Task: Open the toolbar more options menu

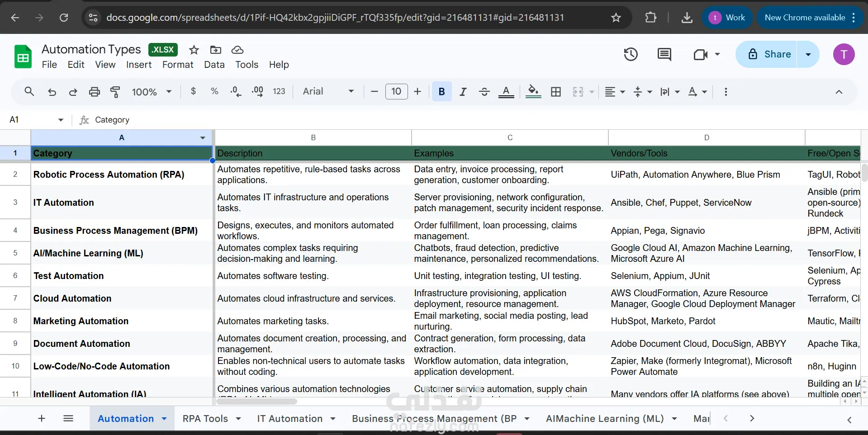Action: [x=726, y=92]
